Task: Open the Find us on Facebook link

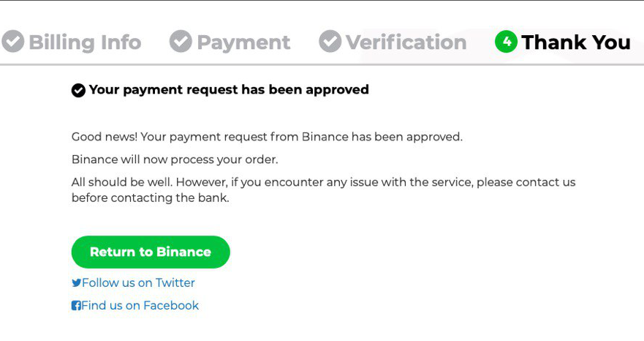Action: point(140,306)
